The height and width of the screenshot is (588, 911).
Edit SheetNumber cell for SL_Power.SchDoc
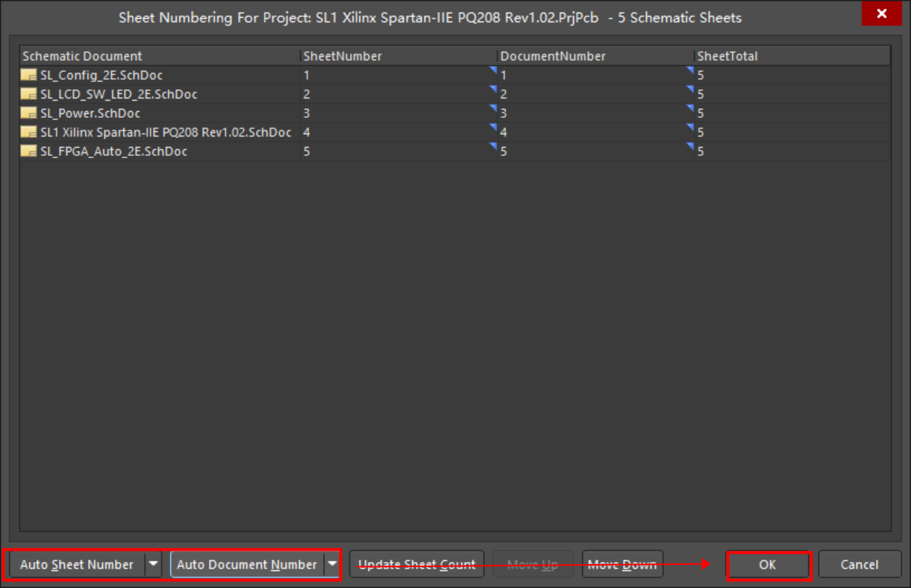point(395,113)
